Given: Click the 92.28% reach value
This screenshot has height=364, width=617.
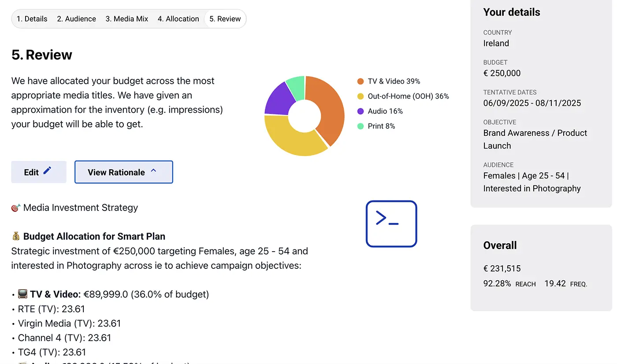Looking at the screenshot, I should point(497,283).
